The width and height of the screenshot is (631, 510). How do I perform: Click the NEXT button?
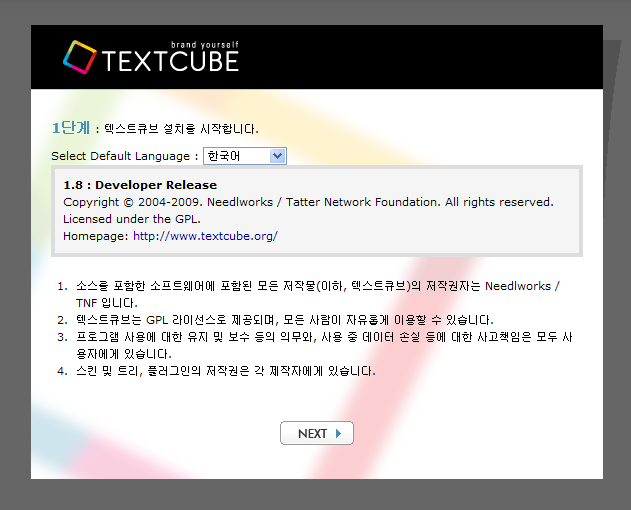[x=317, y=433]
